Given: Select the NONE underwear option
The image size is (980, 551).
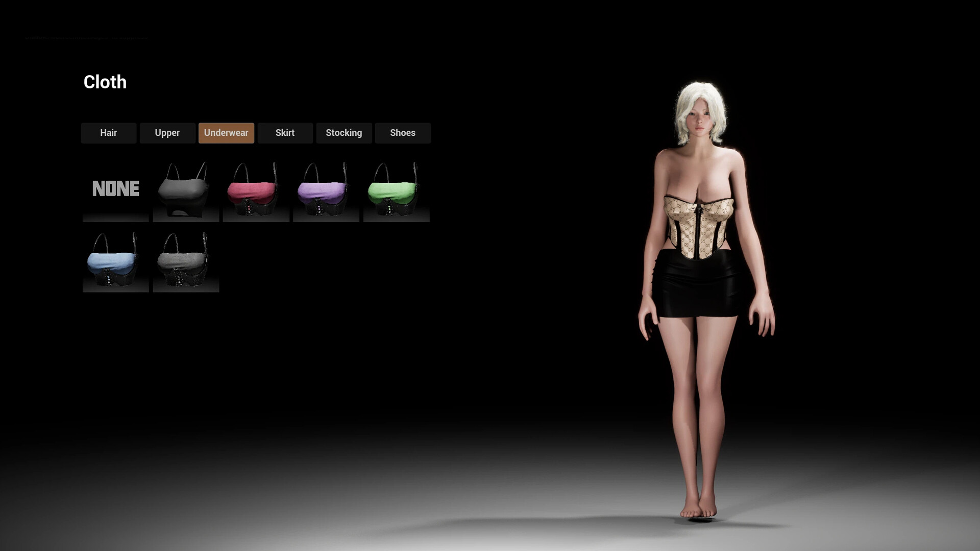Looking at the screenshot, I should click(x=115, y=189).
